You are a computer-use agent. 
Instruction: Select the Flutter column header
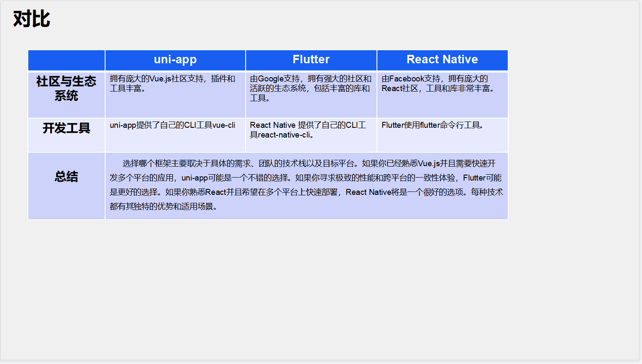(x=311, y=60)
